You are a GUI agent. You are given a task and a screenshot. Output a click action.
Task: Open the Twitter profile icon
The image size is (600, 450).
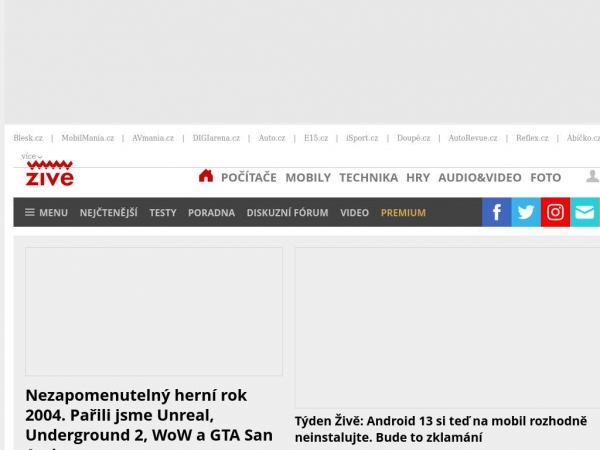526,212
